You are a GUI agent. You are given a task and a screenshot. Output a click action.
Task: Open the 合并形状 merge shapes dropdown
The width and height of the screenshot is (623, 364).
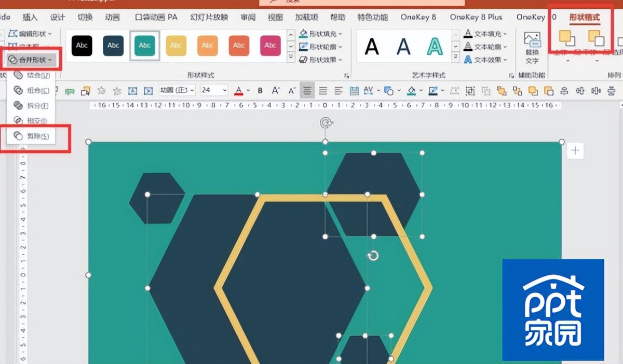point(32,60)
